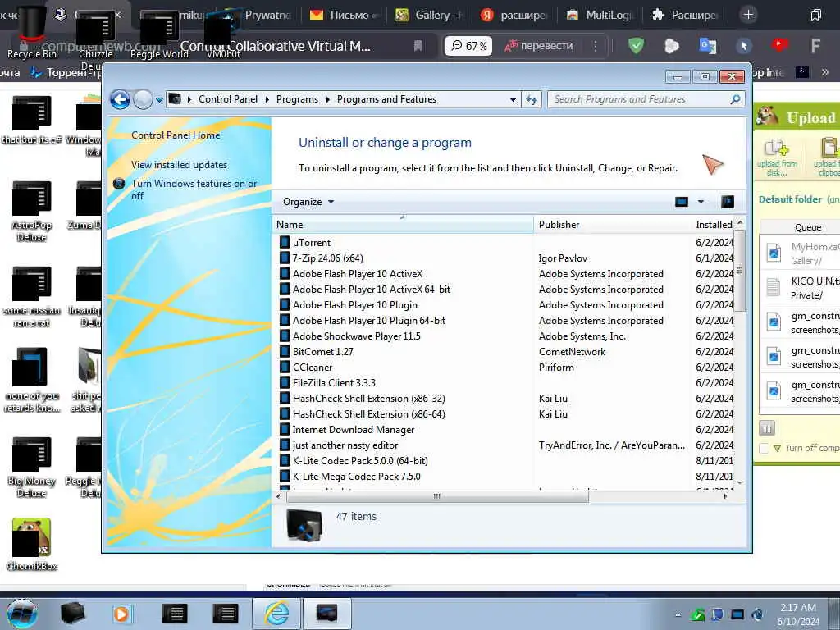Select 7-Zip 24.06 (x64) entry
This screenshot has width=840, height=630.
point(327,258)
